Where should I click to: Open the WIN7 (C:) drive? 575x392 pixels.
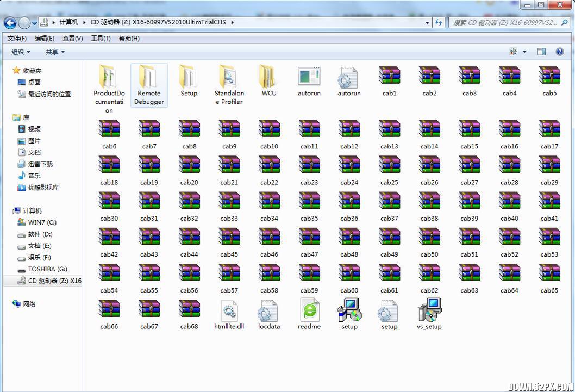42,222
